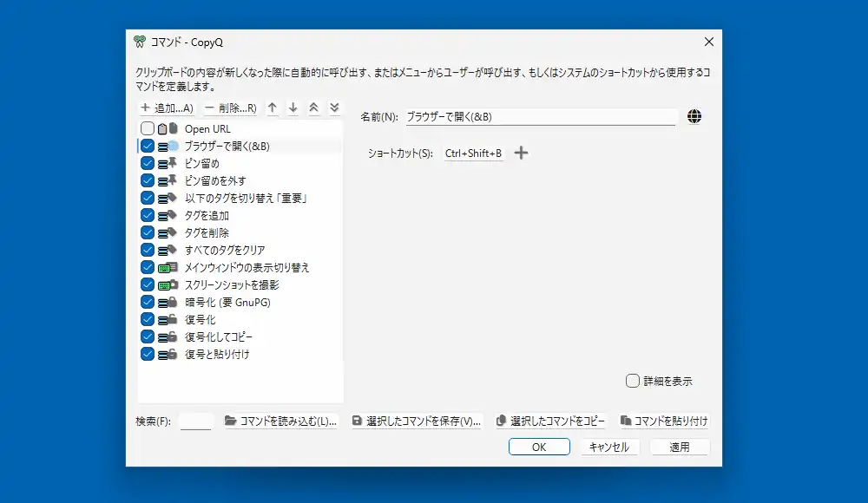Move selected command to the bottom
The height and width of the screenshot is (503, 868).
click(x=334, y=108)
